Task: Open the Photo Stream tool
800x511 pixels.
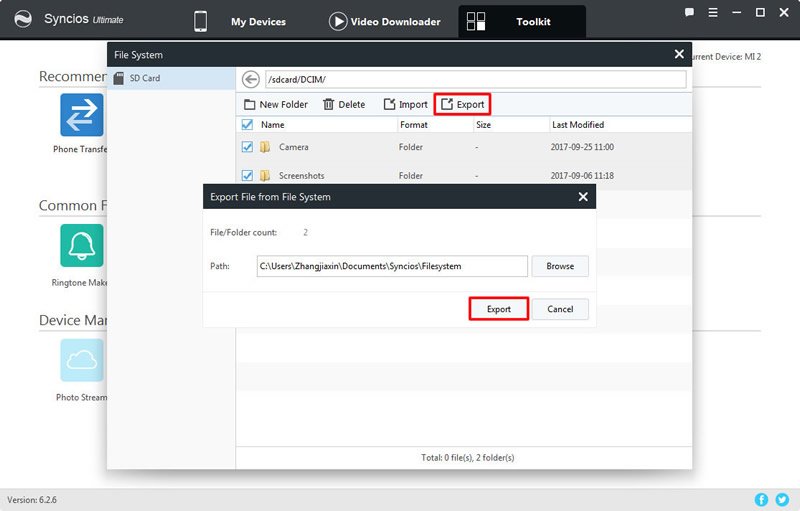Action: [82, 360]
